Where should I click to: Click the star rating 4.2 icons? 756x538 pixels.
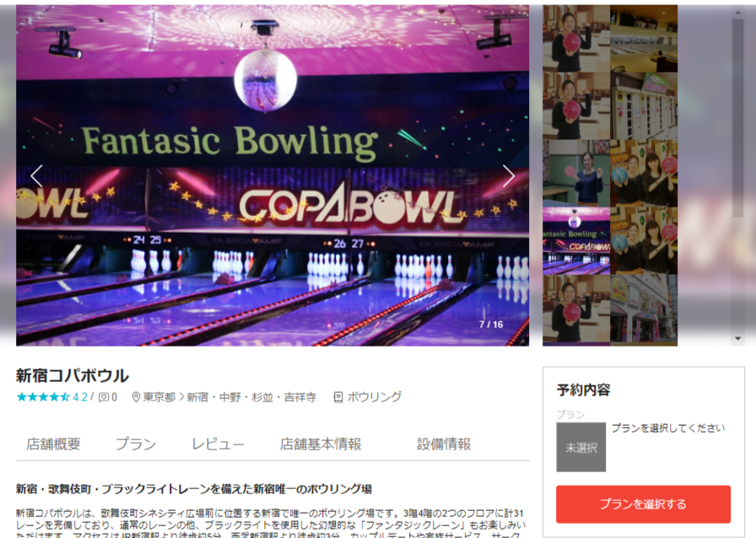coord(43,397)
